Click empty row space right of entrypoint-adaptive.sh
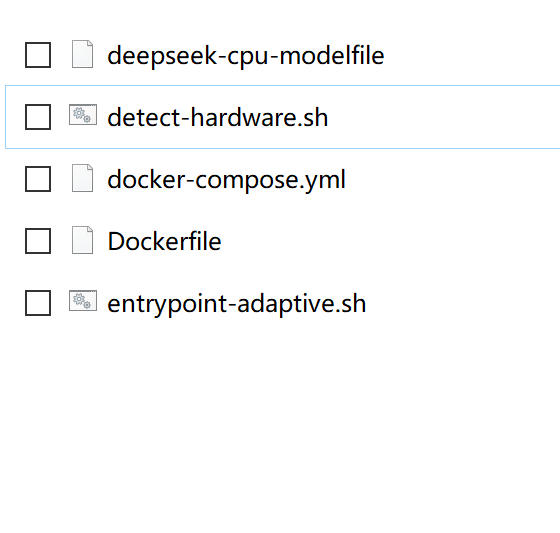This screenshot has height=533, width=560. pyautogui.click(x=464, y=303)
